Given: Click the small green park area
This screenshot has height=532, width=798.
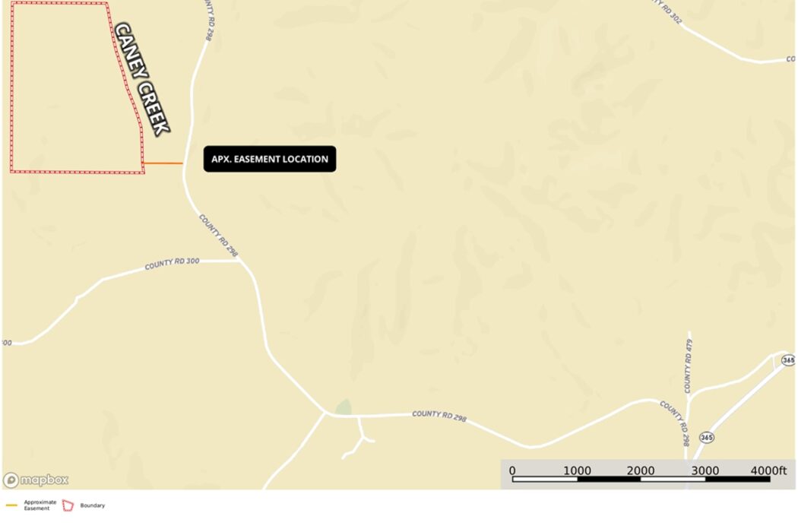Looking at the screenshot, I should 344,407.
